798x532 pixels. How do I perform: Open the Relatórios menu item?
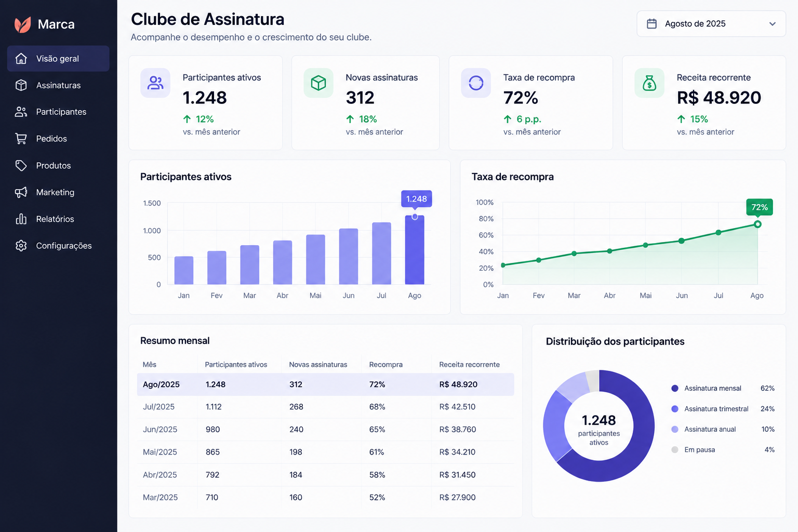pos(58,219)
